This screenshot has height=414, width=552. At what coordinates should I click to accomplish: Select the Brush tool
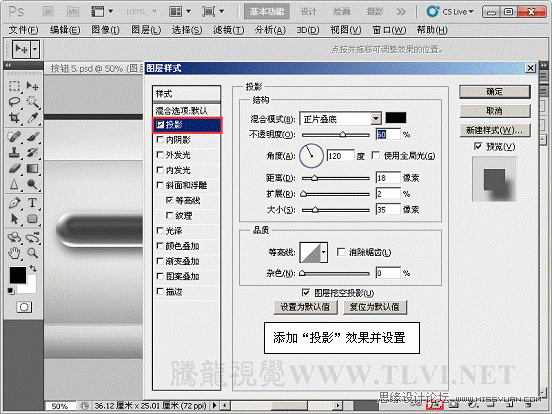click(x=32, y=136)
